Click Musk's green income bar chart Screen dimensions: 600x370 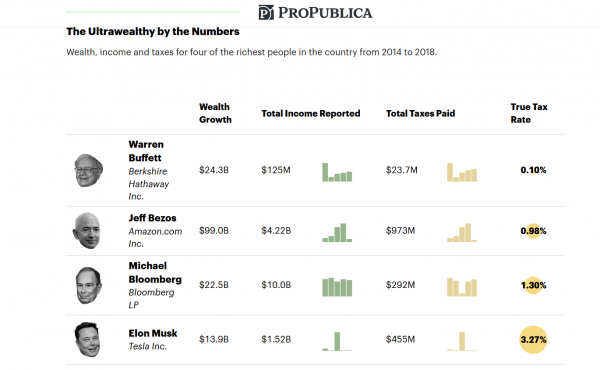click(x=337, y=341)
